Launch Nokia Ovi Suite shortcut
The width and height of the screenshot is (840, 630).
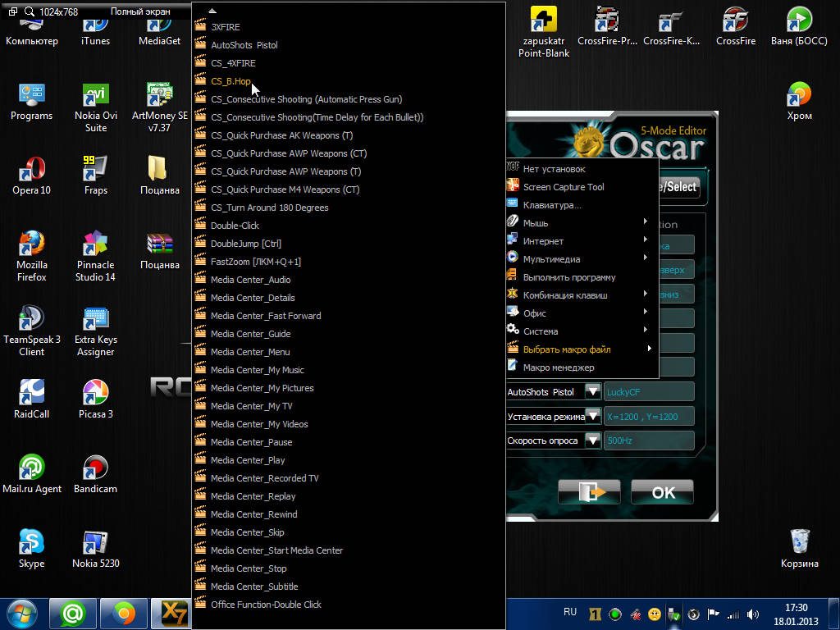[95, 107]
